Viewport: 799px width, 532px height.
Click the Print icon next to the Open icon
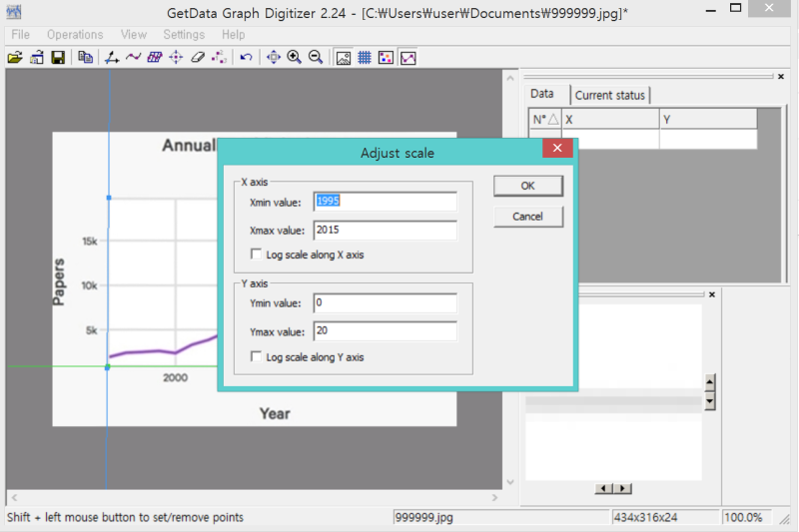point(37,58)
